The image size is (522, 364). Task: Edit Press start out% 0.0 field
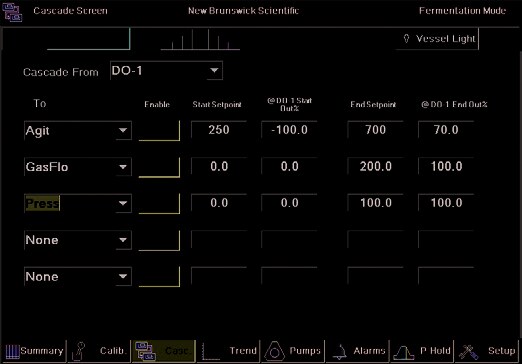point(289,203)
